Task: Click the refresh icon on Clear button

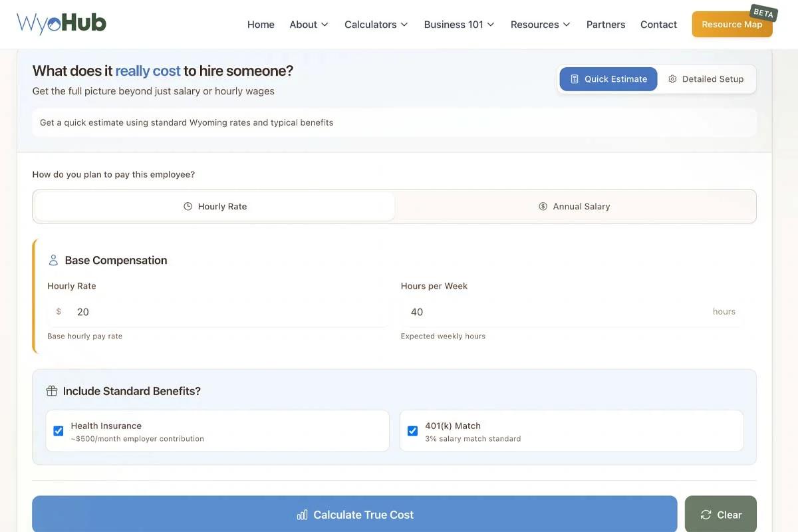Action: 706,515
